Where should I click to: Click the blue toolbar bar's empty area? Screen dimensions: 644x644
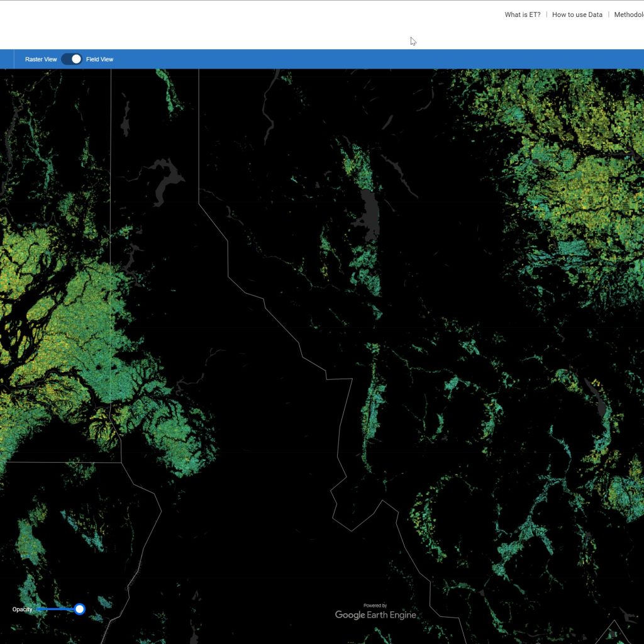pos(377,59)
